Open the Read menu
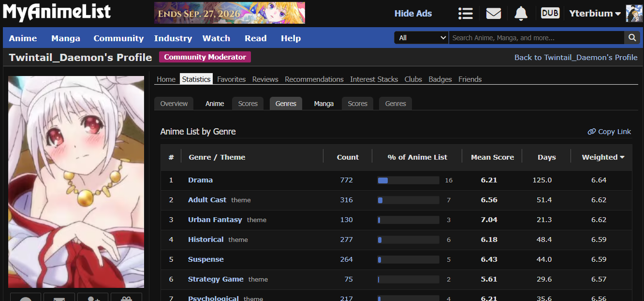 (x=256, y=38)
